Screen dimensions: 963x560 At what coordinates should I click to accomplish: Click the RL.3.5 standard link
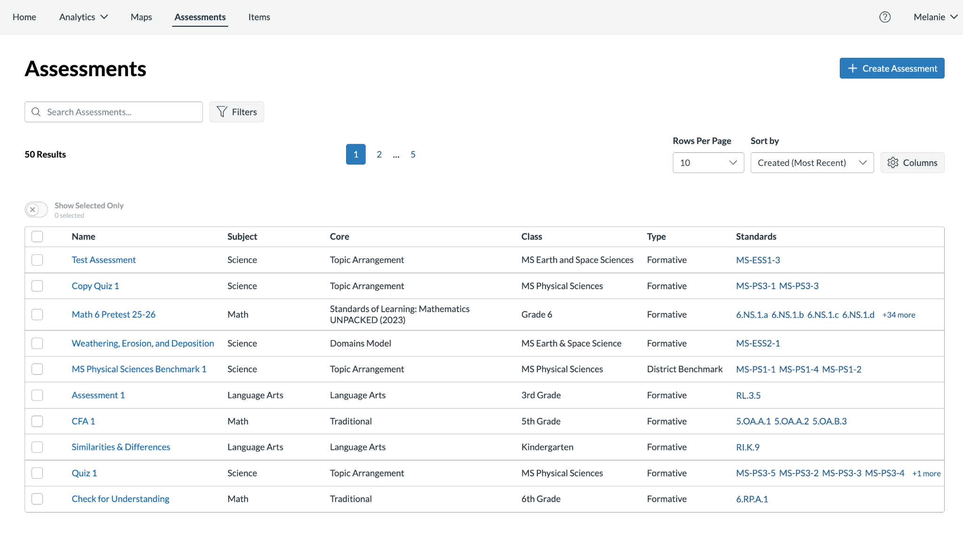[x=748, y=395]
